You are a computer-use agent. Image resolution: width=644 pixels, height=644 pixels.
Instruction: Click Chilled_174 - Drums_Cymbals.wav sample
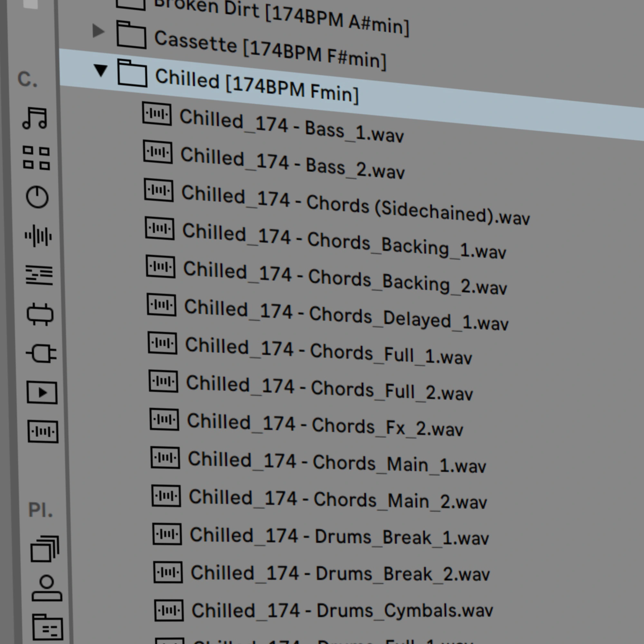pos(342,611)
